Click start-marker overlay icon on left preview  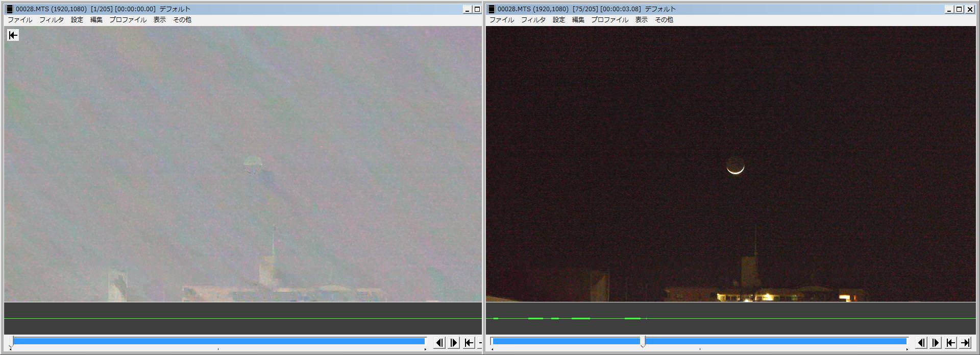pos(13,35)
